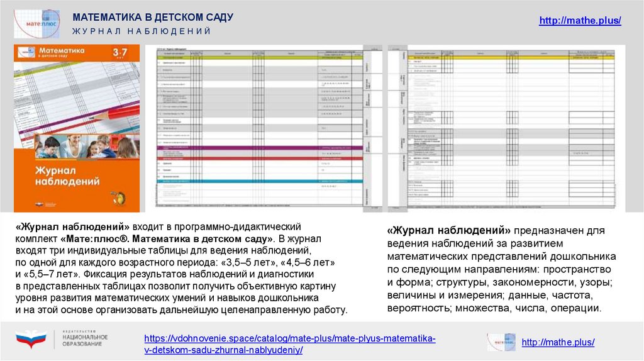Click the right paragraph's bold «Журнал наблюдений»

click(x=449, y=230)
